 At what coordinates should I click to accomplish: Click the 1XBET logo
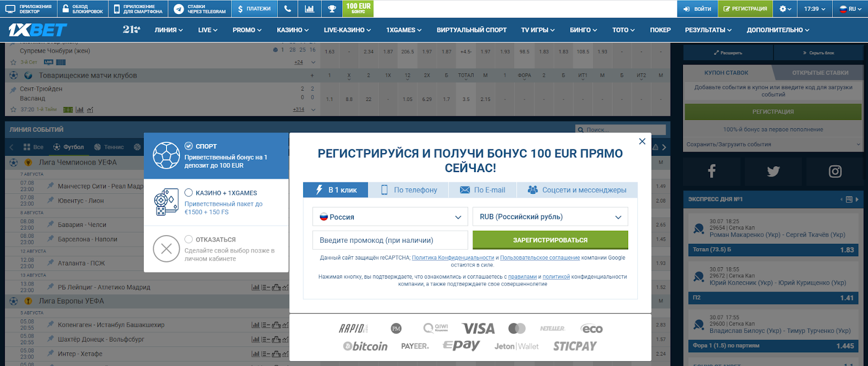click(x=37, y=30)
